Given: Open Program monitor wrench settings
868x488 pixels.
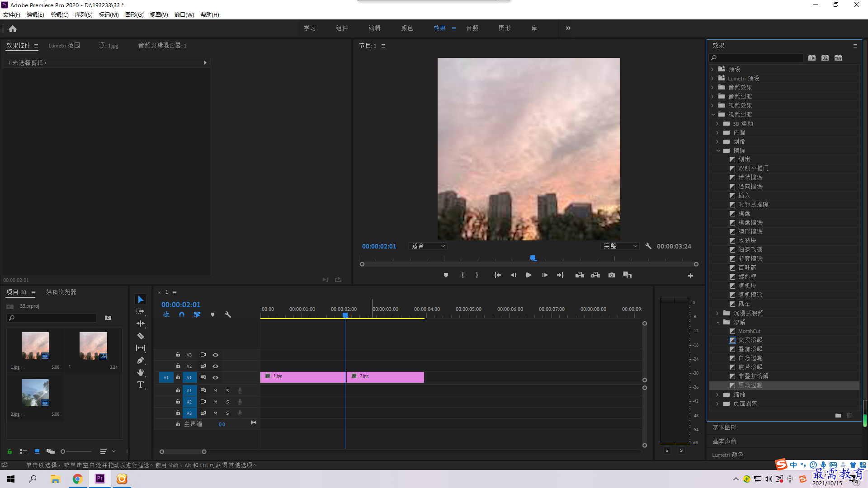Looking at the screenshot, I should click(648, 246).
